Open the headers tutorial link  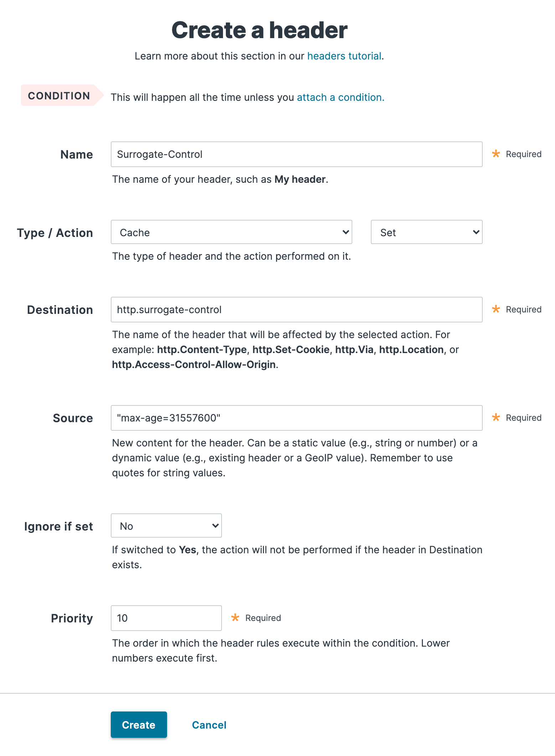point(343,56)
